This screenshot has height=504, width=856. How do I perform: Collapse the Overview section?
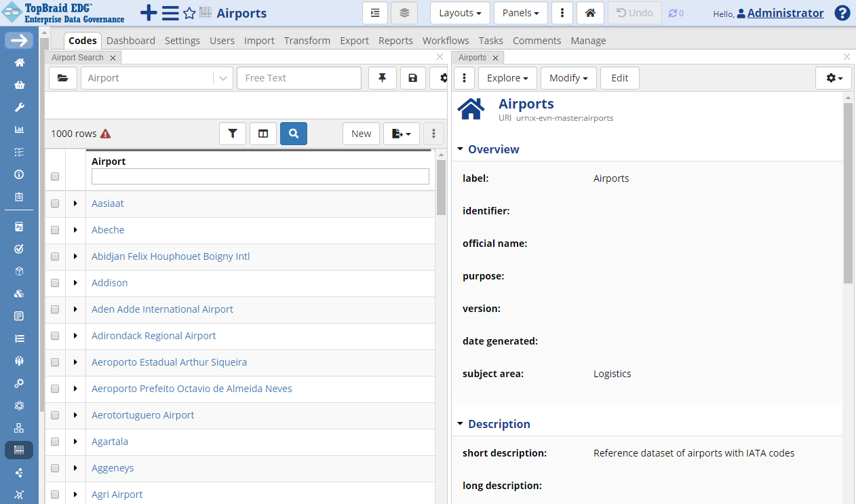click(x=461, y=149)
